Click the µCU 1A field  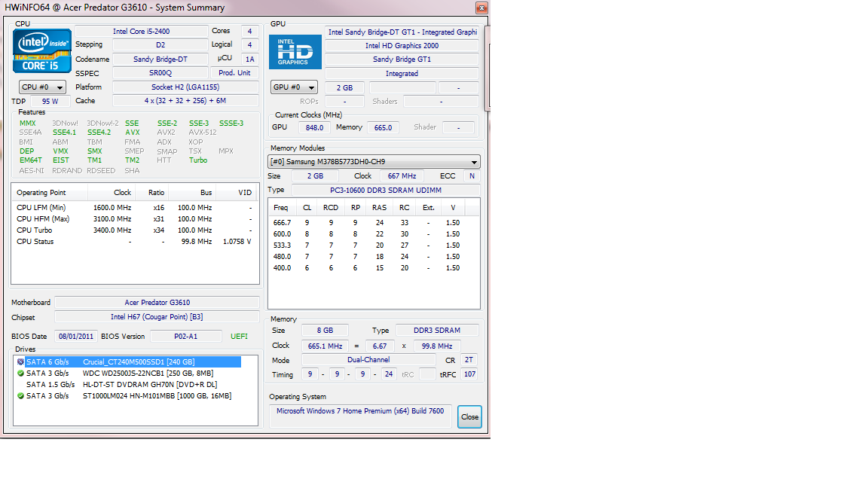[x=249, y=59]
